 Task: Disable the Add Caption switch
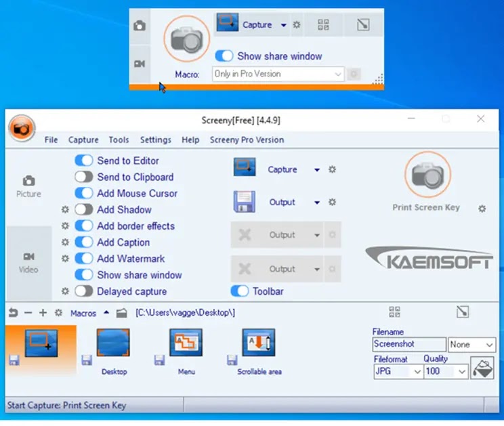84,242
